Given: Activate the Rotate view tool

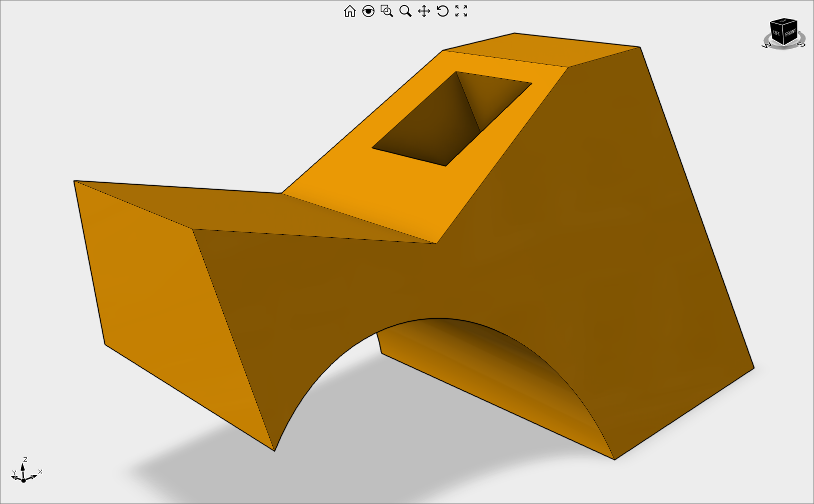Looking at the screenshot, I should point(443,11).
